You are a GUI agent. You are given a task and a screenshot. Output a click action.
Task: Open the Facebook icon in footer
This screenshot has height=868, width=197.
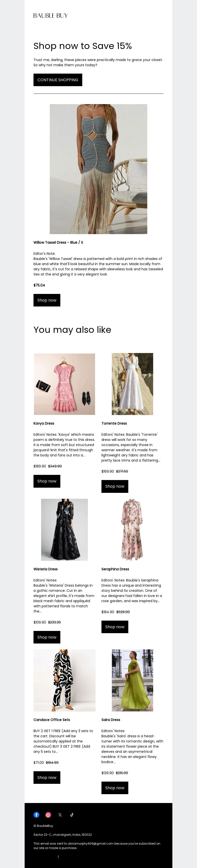click(36, 814)
